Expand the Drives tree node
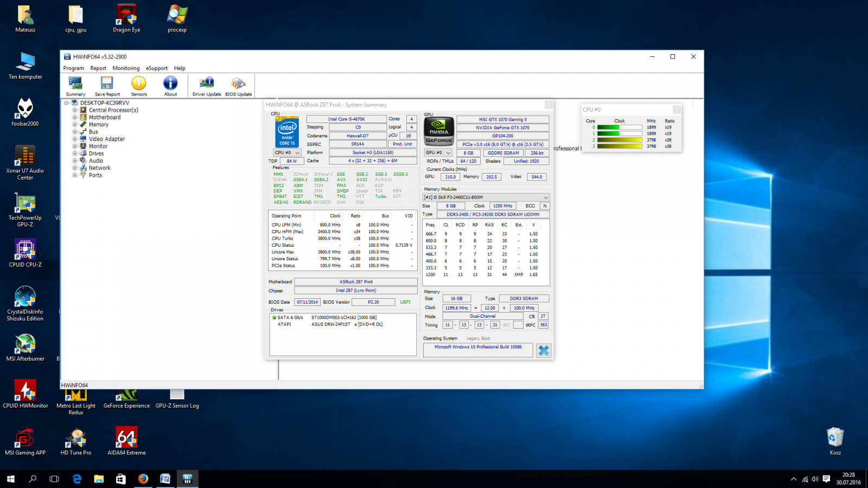 point(75,153)
